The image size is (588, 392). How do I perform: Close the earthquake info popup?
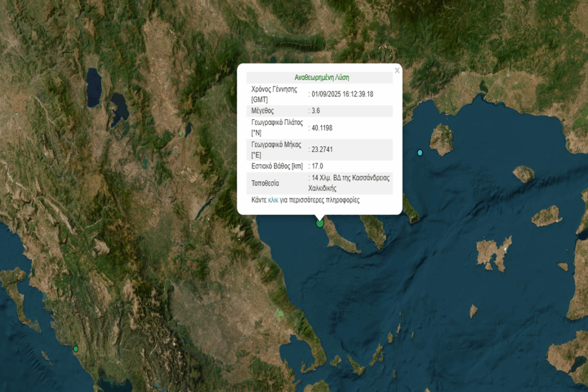[x=397, y=70]
